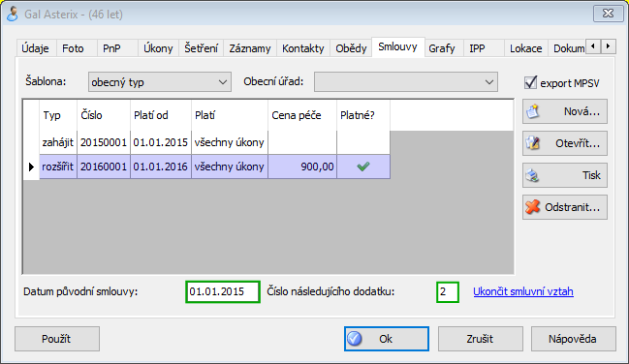Click the row pointer arrow beside rozšířit
Viewport: 629px width, 364px height.
31,167
